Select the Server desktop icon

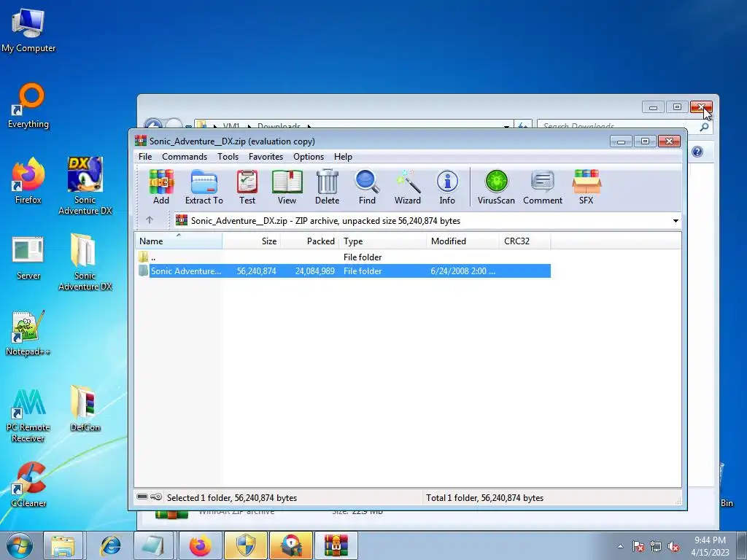[28, 257]
